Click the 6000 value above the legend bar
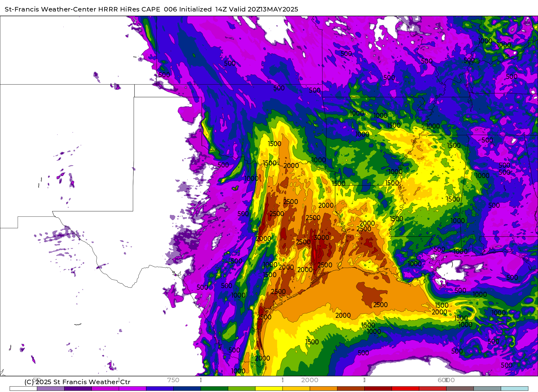The width and height of the screenshot is (538, 392). (x=446, y=380)
